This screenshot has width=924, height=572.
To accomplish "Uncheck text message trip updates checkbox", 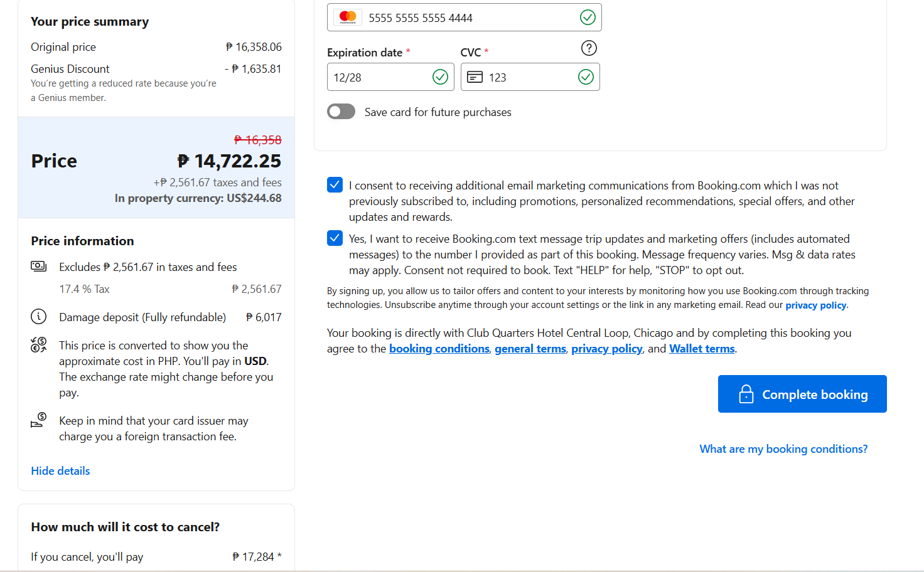I will (335, 238).
